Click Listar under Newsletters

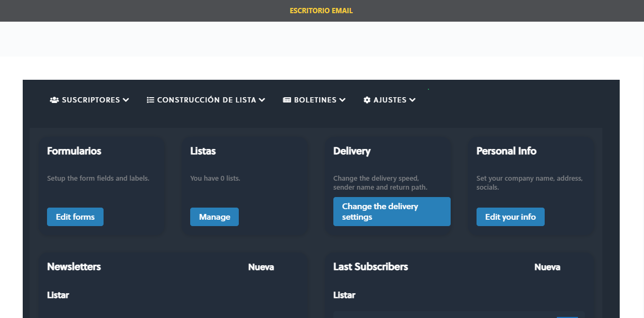tap(58, 295)
